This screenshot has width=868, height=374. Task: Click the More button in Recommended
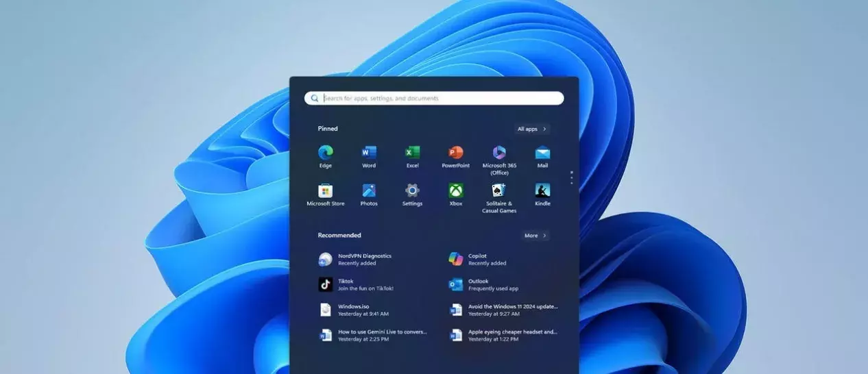tap(535, 236)
